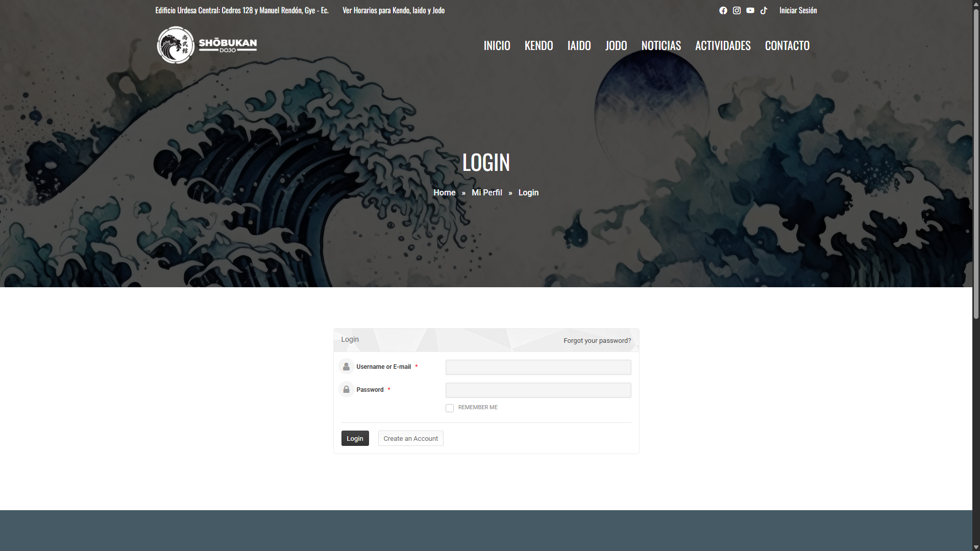The width and height of the screenshot is (980, 551).
Task: Go to ACTIVIDADES in navigation
Action: [x=723, y=45]
